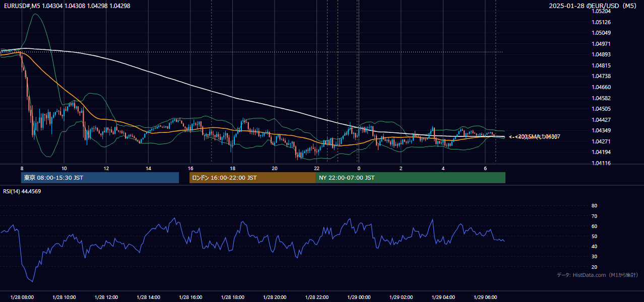The image size is (644, 302).
Task: Click the bottom time label 1/28 20:00
Action: pyautogui.click(x=275, y=297)
